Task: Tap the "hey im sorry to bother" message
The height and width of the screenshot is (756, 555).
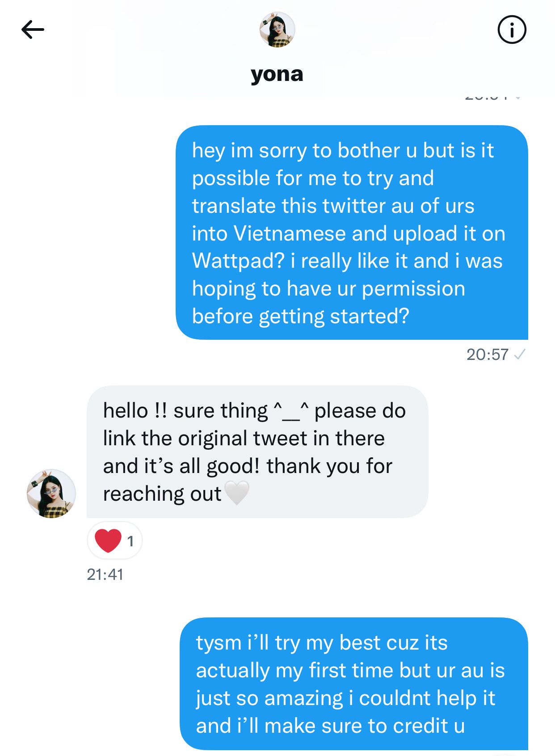Action: pos(352,232)
